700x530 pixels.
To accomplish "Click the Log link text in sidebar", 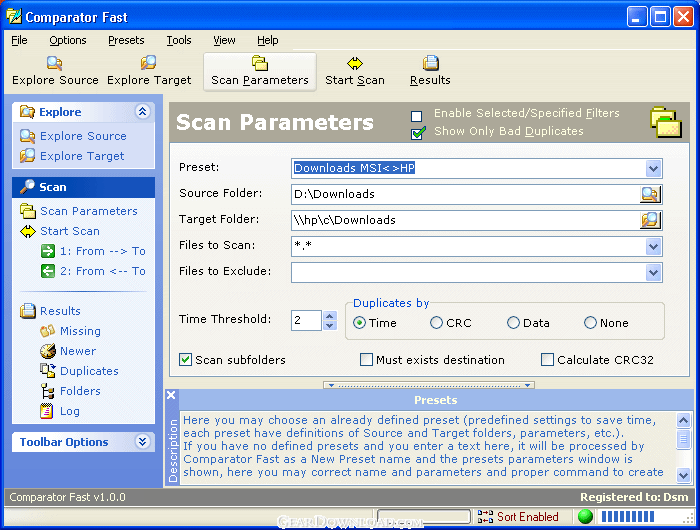I will click(x=70, y=411).
